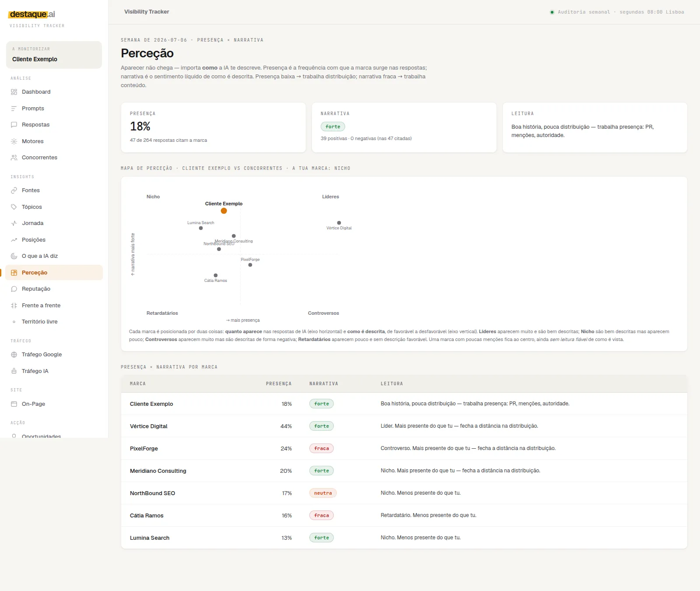Click the PixelForge point on perception map
The image size is (700, 591).
coord(250,265)
